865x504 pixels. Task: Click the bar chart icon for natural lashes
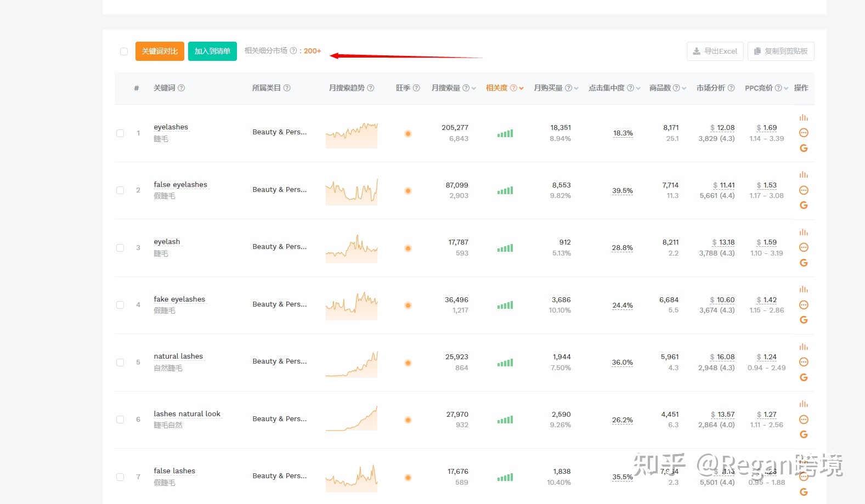tap(804, 347)
